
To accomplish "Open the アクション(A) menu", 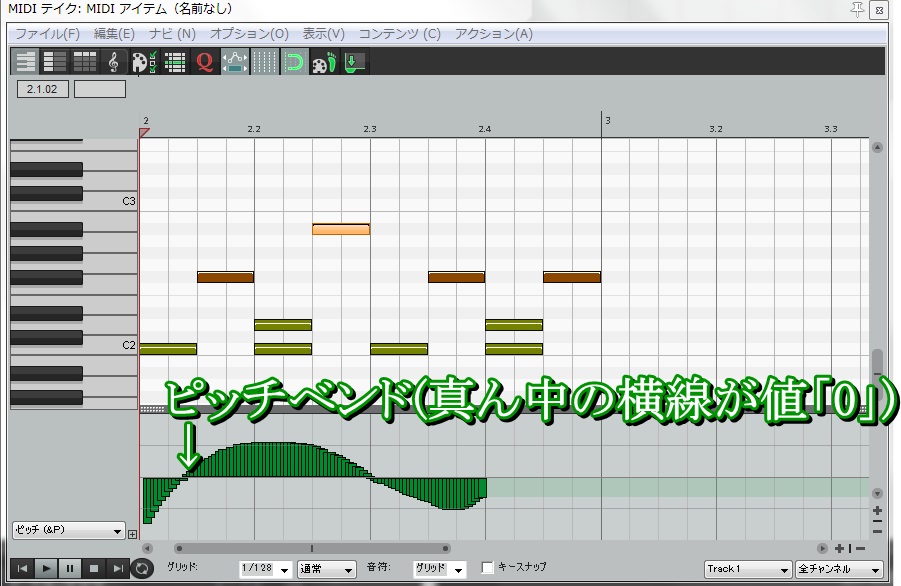I will tap(494, 34).
